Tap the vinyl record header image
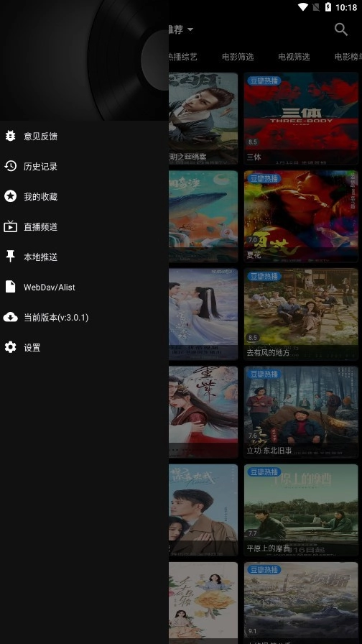The image size is (362, 644). click(x=84, y=60)
